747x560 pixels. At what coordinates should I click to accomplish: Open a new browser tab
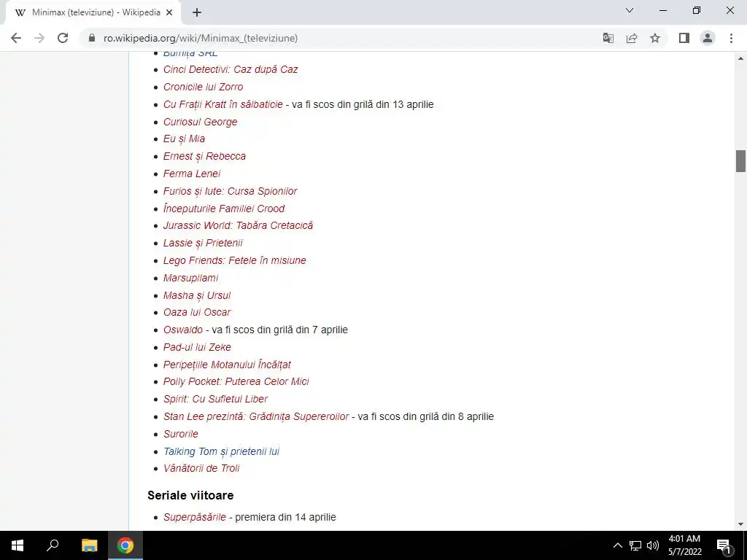pos(197,13)
